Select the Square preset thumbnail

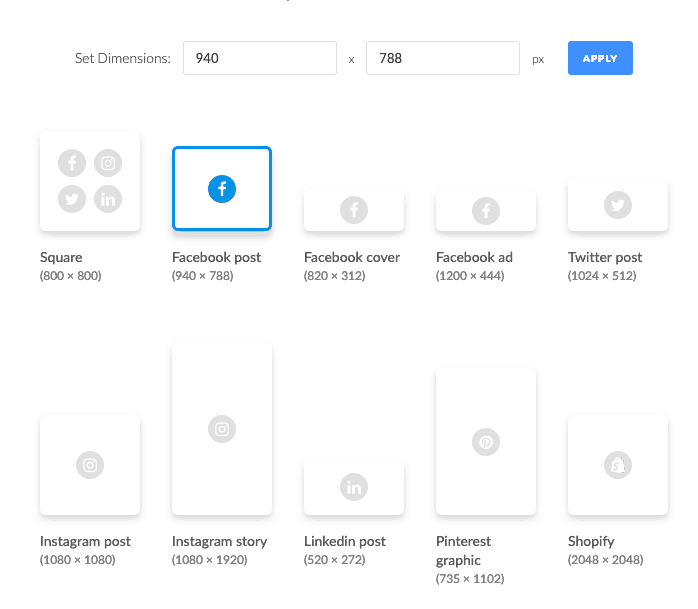pyautogui.click(x=90, y=181)
